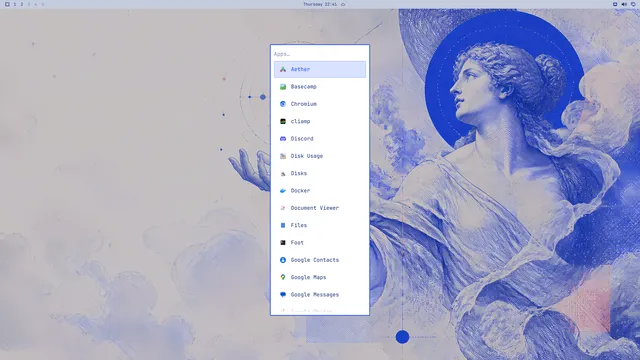Click the indicator icon beside the clock
Screen dimensions: 640x360
343,4
